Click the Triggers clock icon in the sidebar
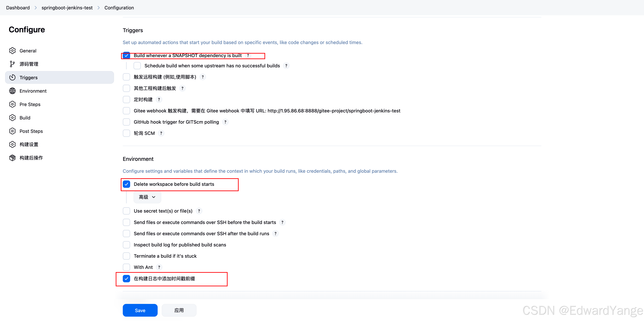 click(x=13, y=77)
